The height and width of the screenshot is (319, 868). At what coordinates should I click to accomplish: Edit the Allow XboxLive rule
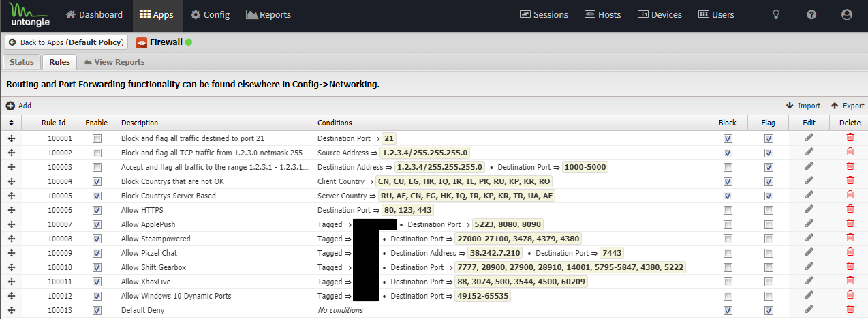click(809, 282)
